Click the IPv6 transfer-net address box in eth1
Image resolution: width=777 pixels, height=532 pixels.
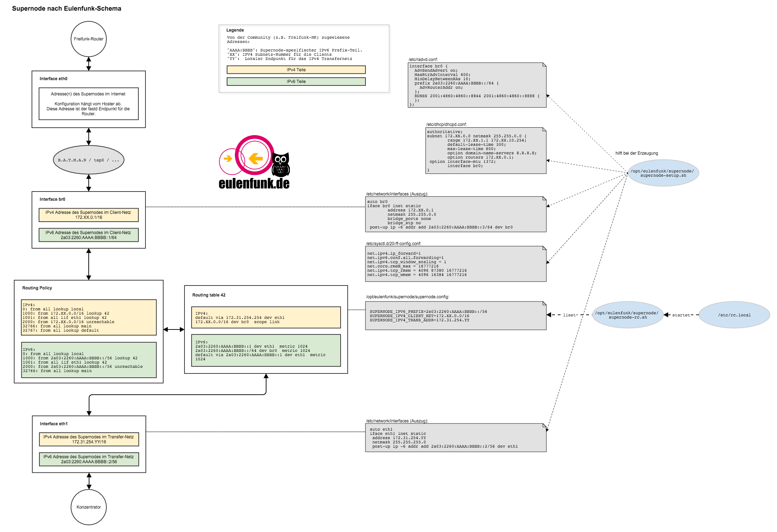point(89,459)
